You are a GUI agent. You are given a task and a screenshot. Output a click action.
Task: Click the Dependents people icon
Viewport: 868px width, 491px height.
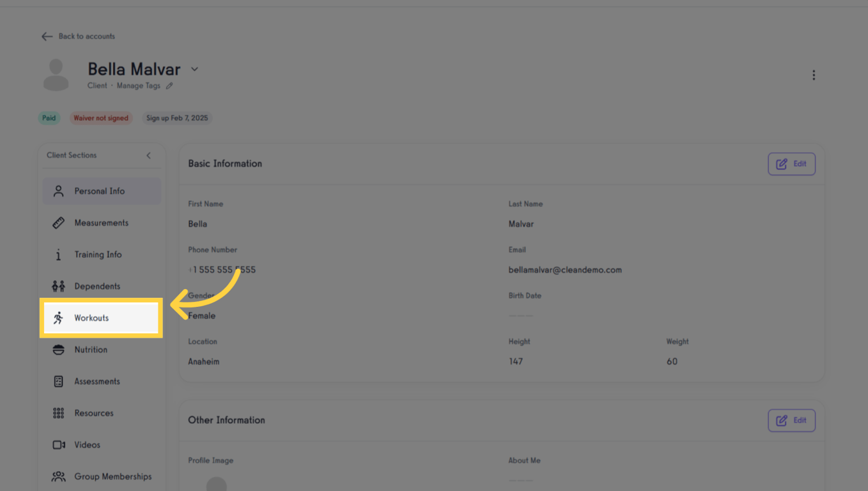[x=58, y=286]
